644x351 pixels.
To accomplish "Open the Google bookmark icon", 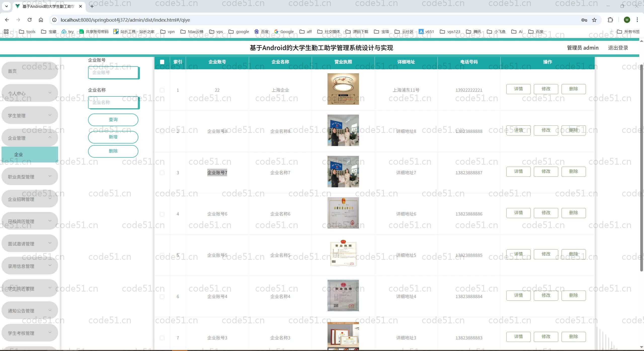I will click(x=276, y=31).
